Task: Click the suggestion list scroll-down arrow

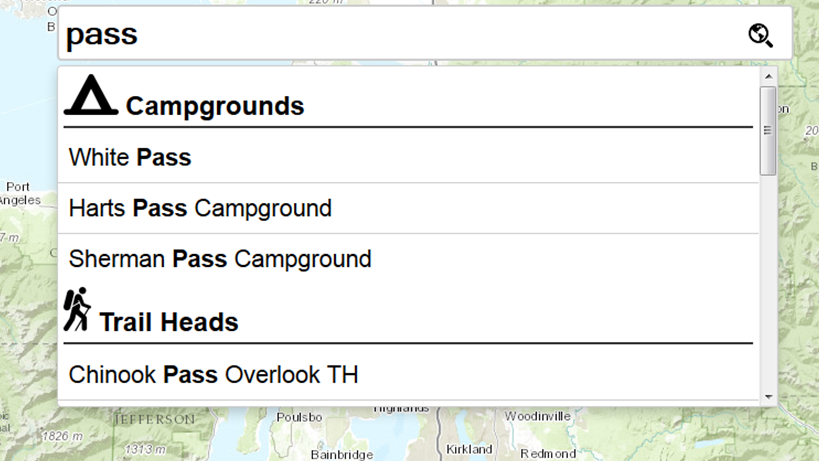Action: point(768,396)
